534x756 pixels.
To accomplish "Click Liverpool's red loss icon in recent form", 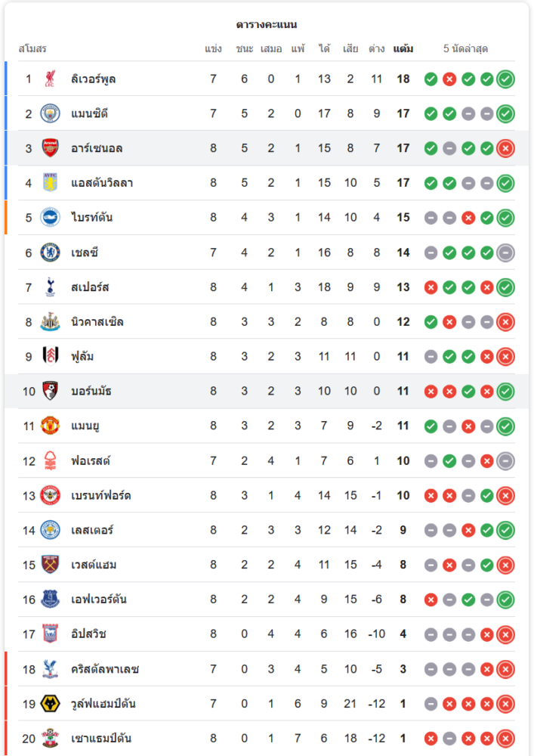I will [449, 79].
